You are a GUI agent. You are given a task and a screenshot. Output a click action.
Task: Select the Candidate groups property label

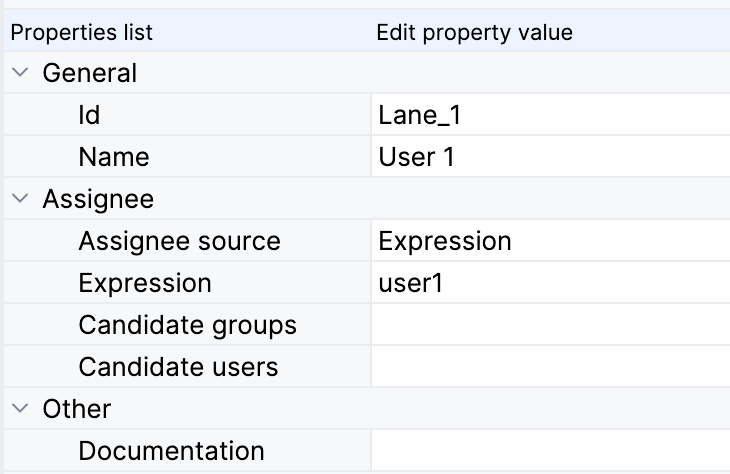[x=187, y=325]
